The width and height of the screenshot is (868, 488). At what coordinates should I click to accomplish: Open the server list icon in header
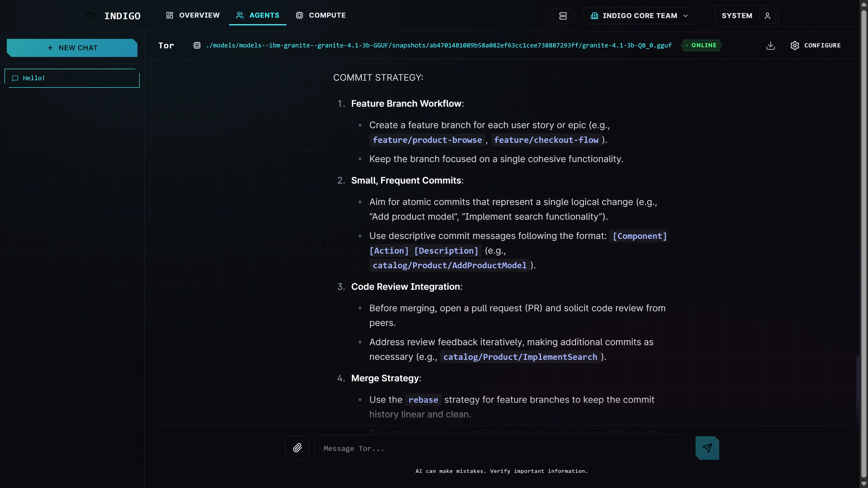[x=563, y=16]
